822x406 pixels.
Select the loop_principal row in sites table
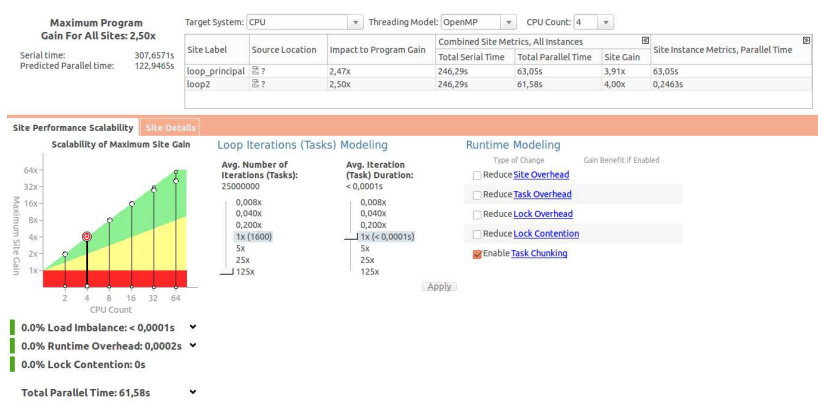(215, 72)
